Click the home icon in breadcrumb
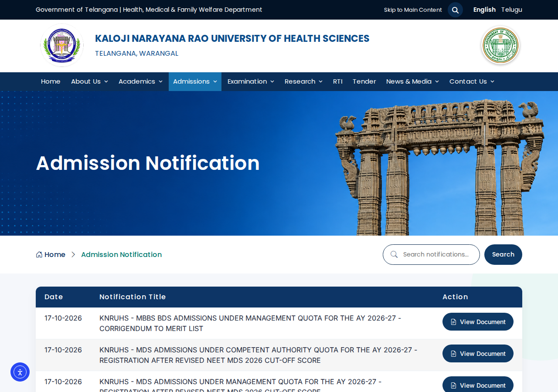Screen dimensions: 558x392 pos(39,254)
